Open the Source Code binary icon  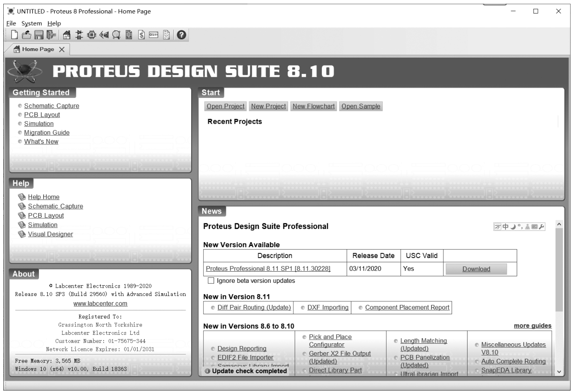pos(154,35)
